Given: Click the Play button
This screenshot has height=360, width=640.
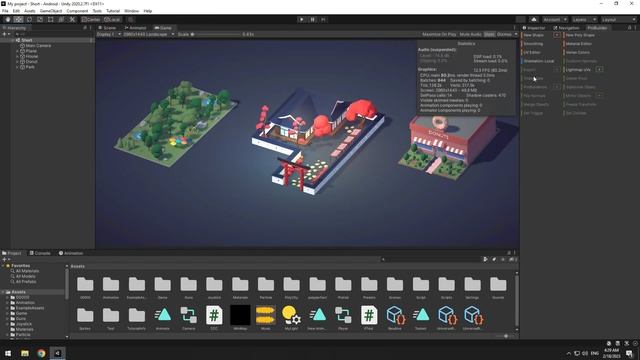Looking at the screenshot, I should tap(302, 20).
